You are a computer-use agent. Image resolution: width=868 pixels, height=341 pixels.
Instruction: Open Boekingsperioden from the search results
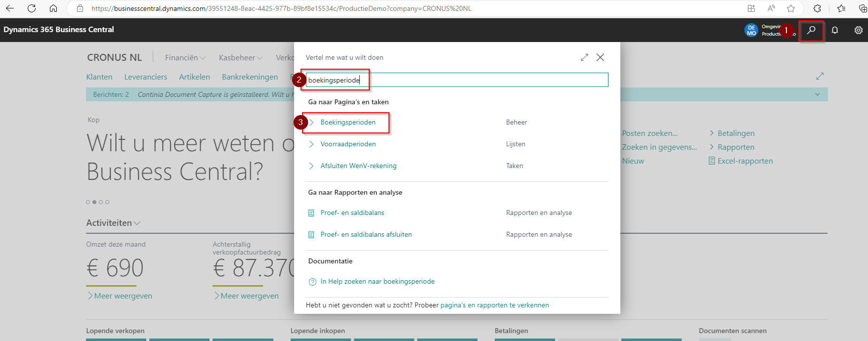pyautogui.click(x=348, y=123)
